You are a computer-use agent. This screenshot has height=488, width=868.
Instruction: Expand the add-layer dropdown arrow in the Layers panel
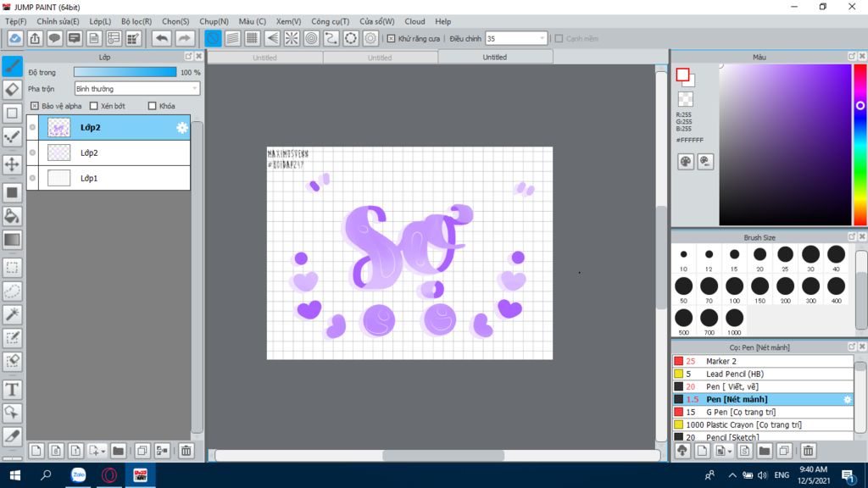click(x=103, y=452)
